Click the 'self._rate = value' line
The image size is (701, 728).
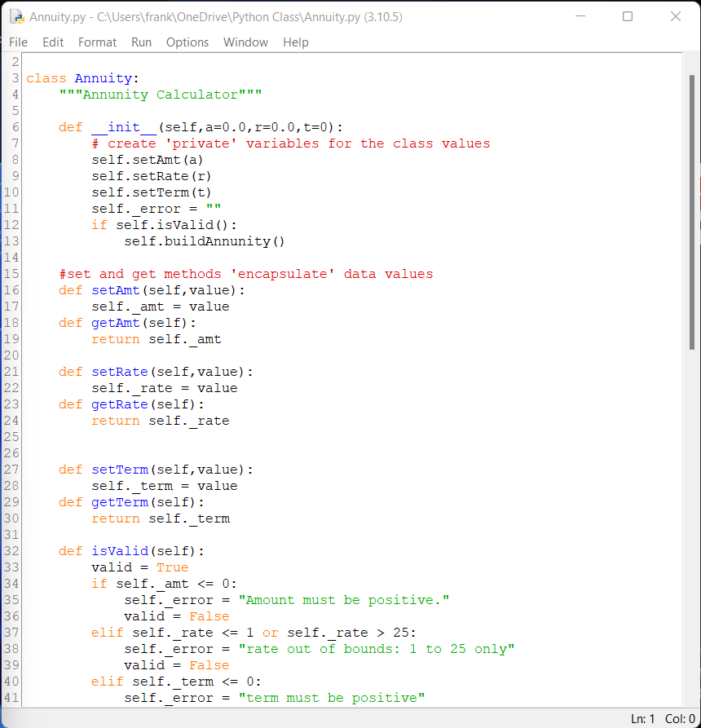point(165,388)
